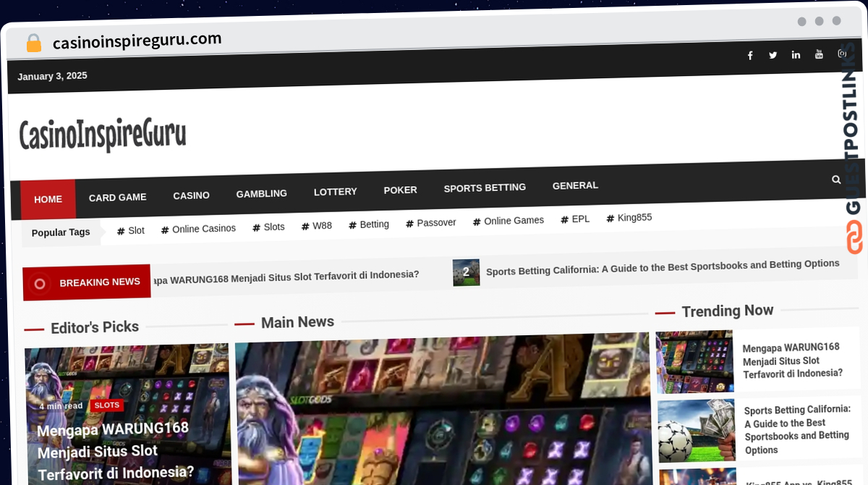The image size is (868, 485).
Task: Select the W88 popular tag
Action: (x=317, y=226)
